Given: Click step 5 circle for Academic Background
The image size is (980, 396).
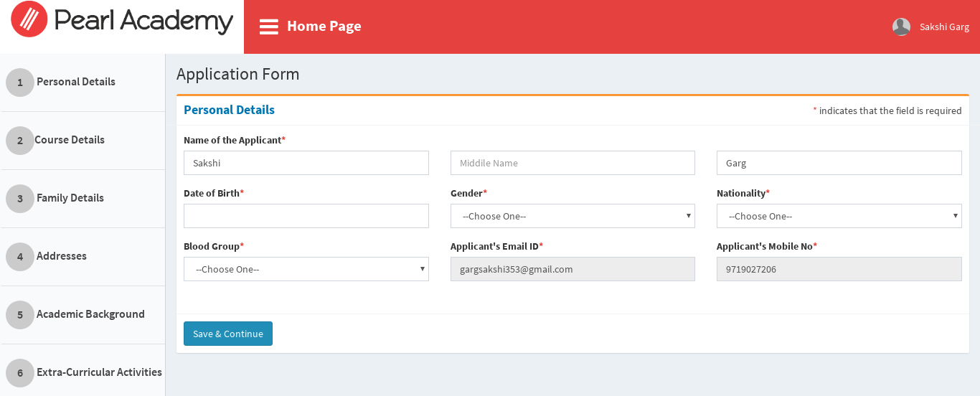Looking at the screenshot, I should 20,315.
